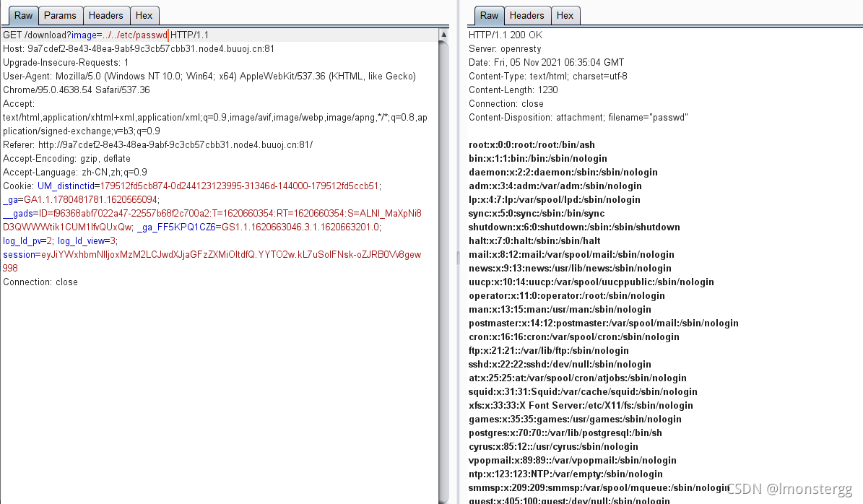Viewport: 863px width, 504px height.
Task: Click the request pane scroll-up arrow
Action: click(443, 35)
